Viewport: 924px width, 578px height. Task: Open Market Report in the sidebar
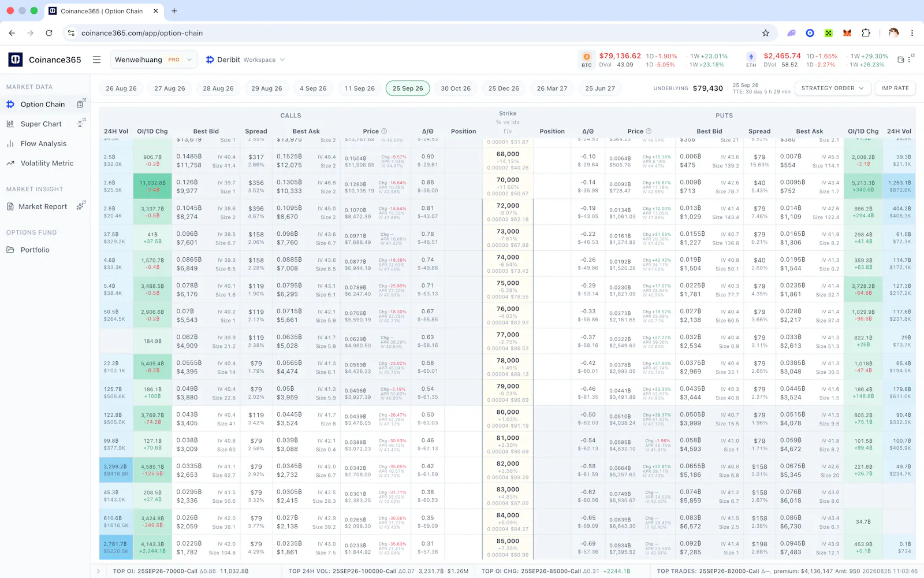pyautogui.click(x=43, y=206)
